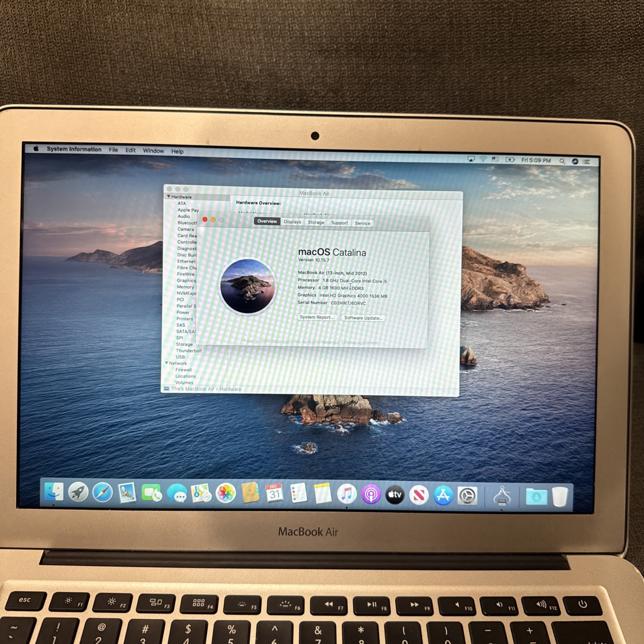Select USB in the sidebar

point(180,357)
